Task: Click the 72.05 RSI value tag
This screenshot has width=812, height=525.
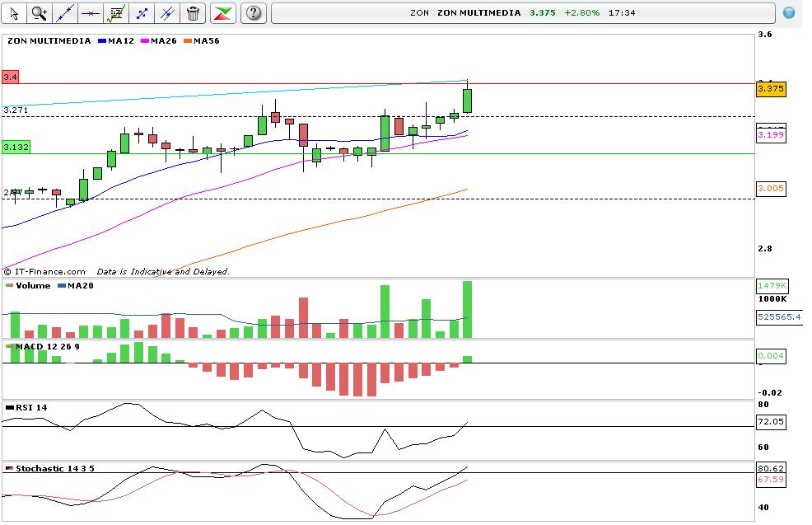Action: click(771, 422)
